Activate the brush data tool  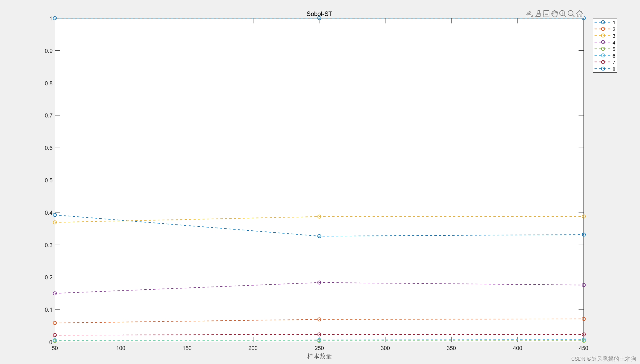click(x=538, y=14)
